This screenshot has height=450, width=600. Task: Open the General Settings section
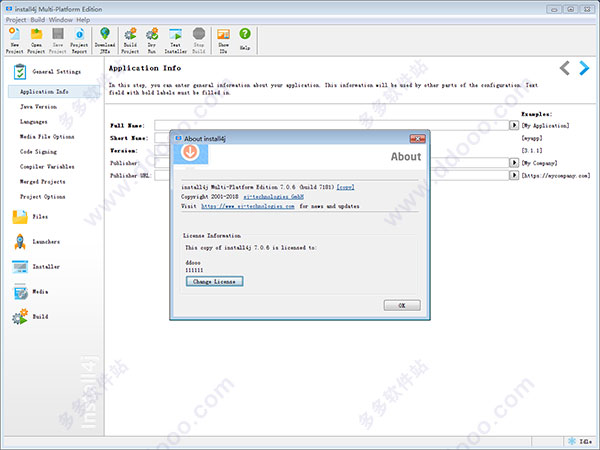coord(47,72)
